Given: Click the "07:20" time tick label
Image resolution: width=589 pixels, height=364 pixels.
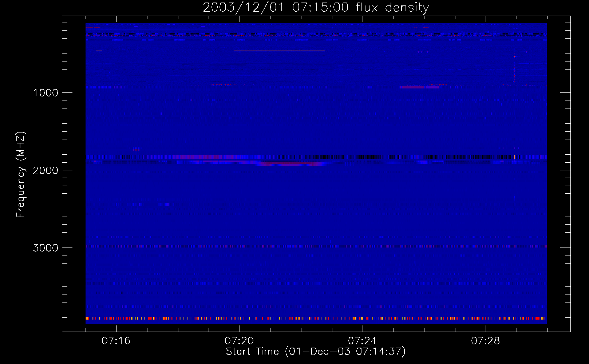Looking at the screenshot, I should click(x=239, y=341).
